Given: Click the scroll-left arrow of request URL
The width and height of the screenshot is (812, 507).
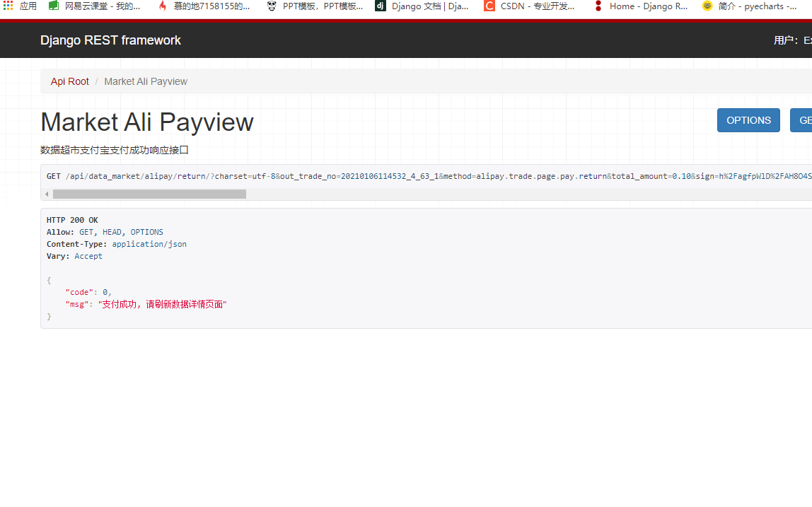Looking at the screenshot, I should 47,194.
